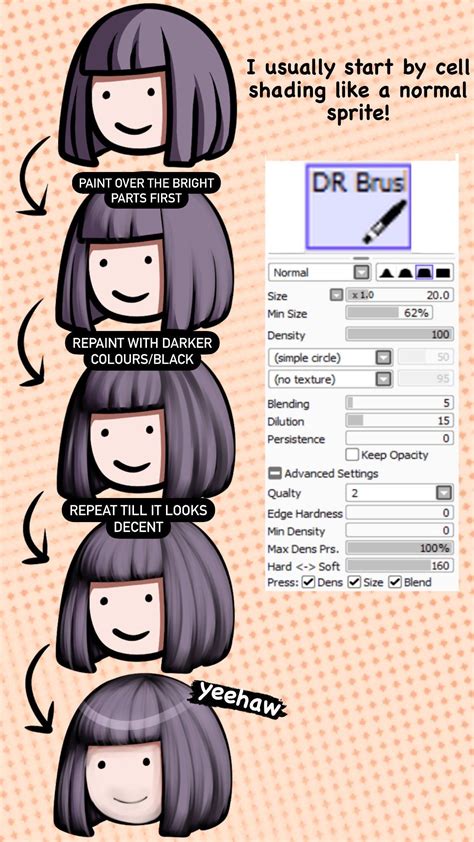Choose the flat rectangular brush edge shape
The image size is (474, 842).
pyautogui.click(x=442, y=273)
